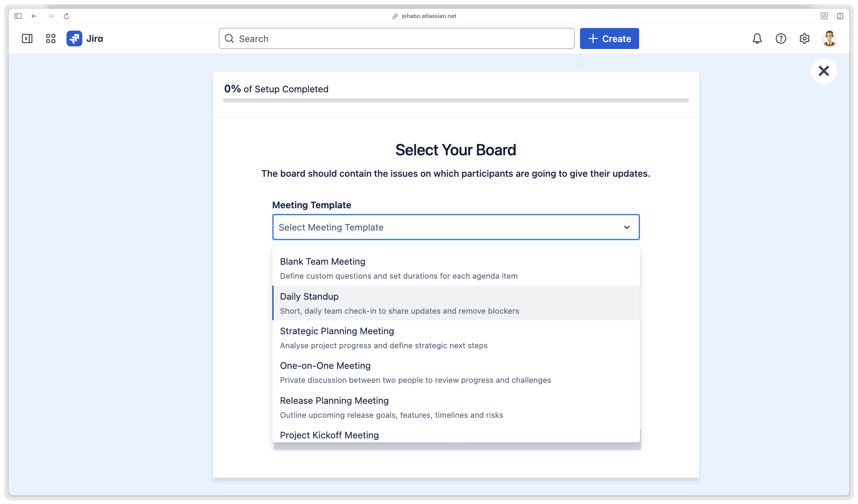Collapse the Meeting Template dropdown chevron

pos(626,227)
